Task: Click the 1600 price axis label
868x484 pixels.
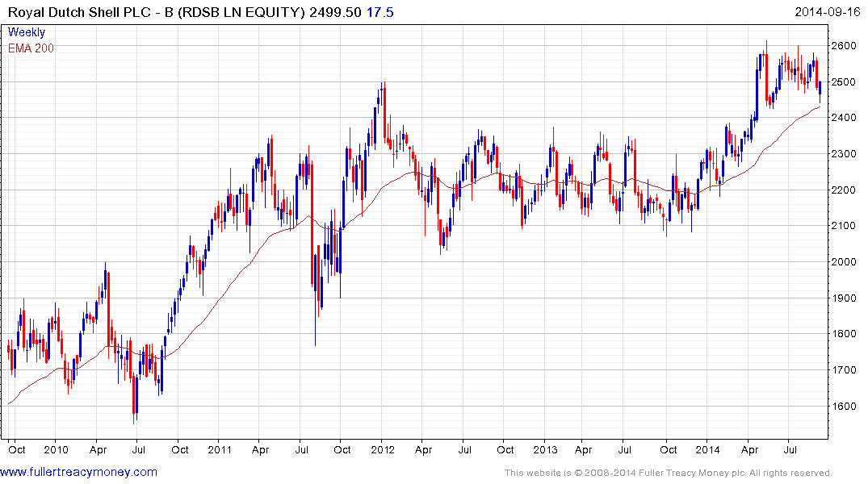Action: (844, 406)
